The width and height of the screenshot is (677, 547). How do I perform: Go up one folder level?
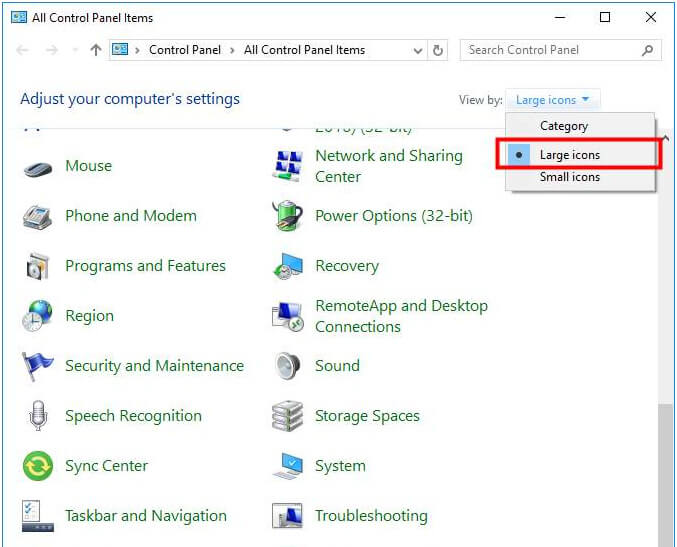96,50
